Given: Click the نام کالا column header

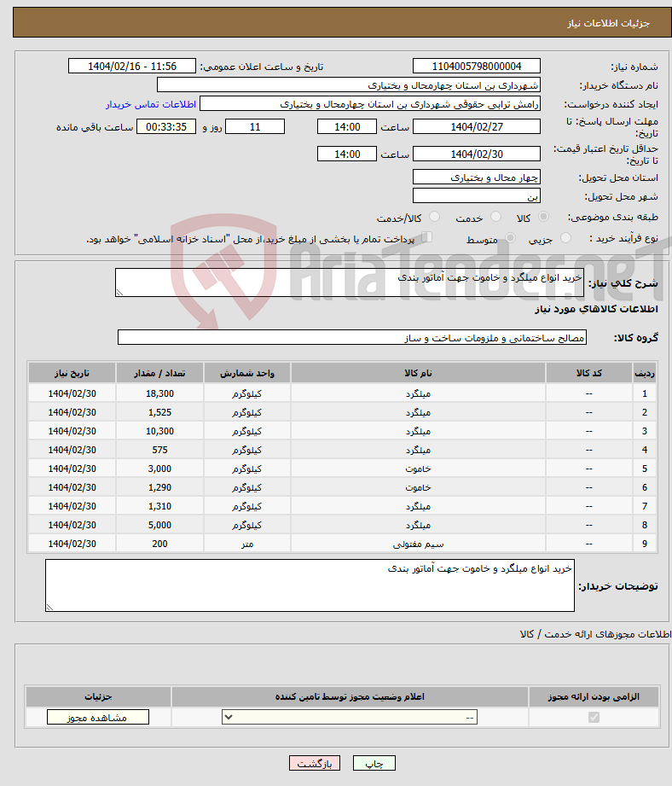Looking at the screenshot, I should point(418,373).
